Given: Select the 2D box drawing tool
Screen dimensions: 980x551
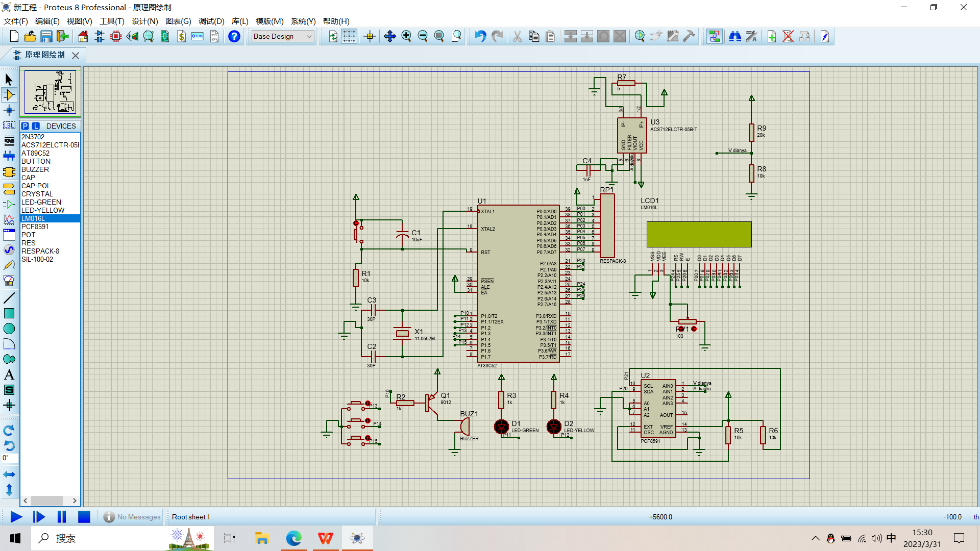Looking at the screenshot, I should (x=9, y=313).
